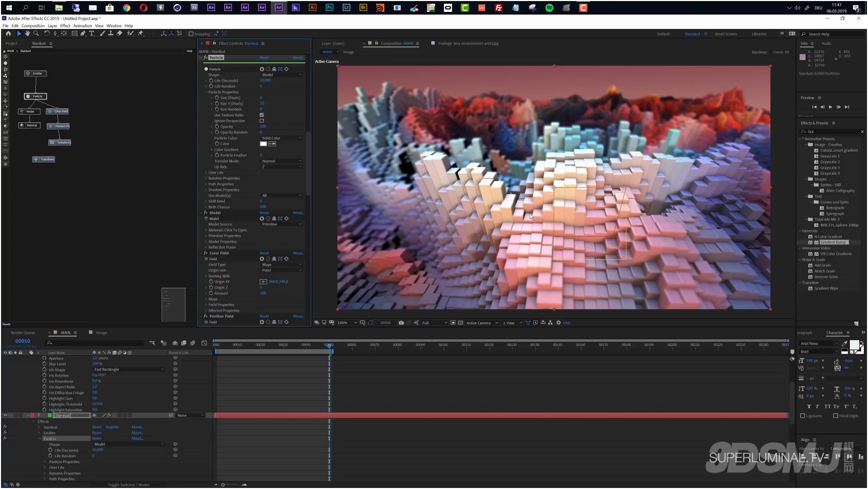Open the Full resolution dropdown
Image resolution: width=868 pixels, height=489 pixels.
pos(434,323)
